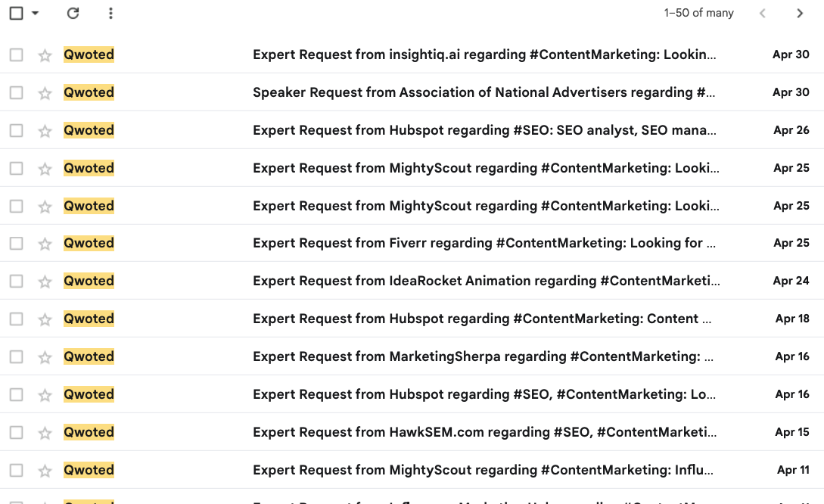Star the MarketingSherpa Expert Request email
The height and width of the screenshot is (504, 824).
(x=45, y=357)
